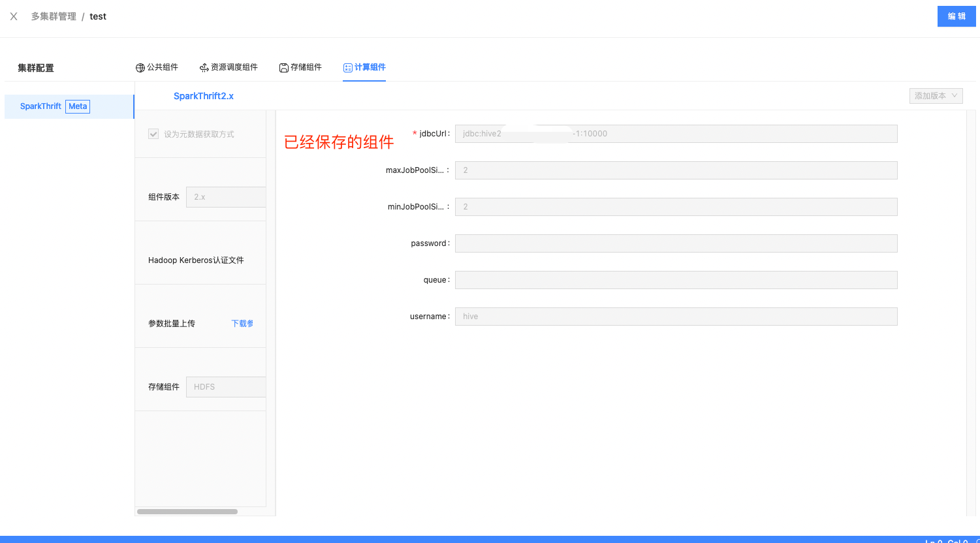Open the SparkThrift2.x version tab

(x=204, y=96)
